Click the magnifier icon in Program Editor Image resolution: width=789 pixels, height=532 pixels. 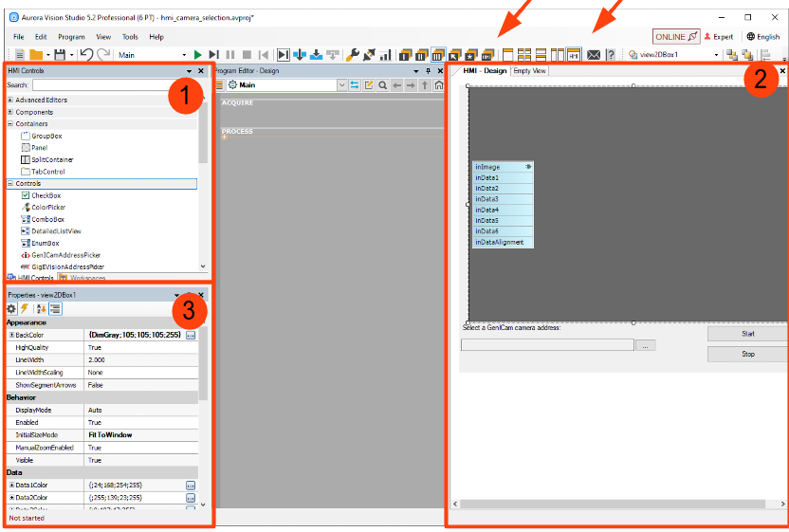coord(382,85)
